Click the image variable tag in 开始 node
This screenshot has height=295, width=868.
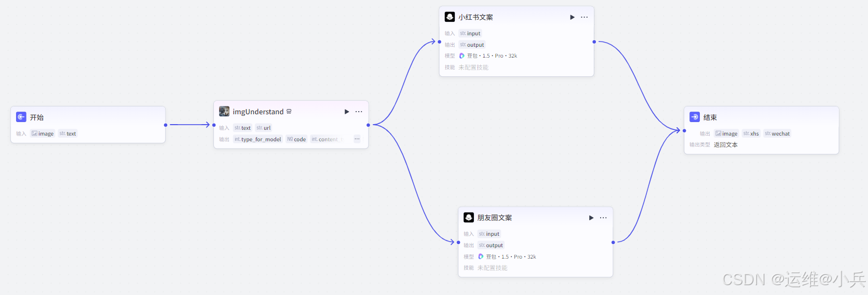pyautogui.click(x=43, y=133)
